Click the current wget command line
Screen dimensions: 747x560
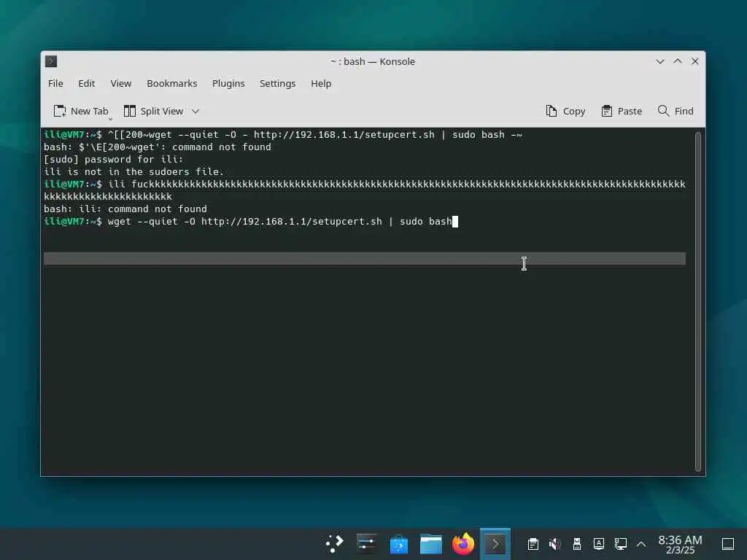click(x=251, y=222)
